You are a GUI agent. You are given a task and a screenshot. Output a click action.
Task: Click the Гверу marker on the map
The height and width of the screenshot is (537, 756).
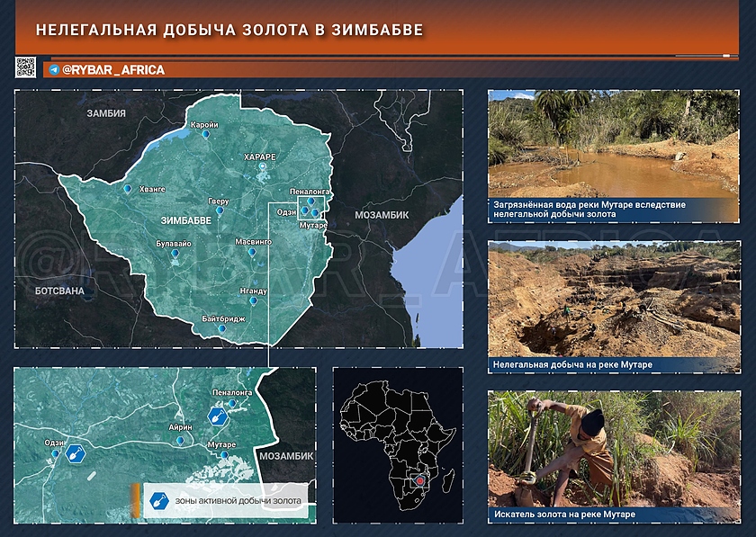(219, 212)
